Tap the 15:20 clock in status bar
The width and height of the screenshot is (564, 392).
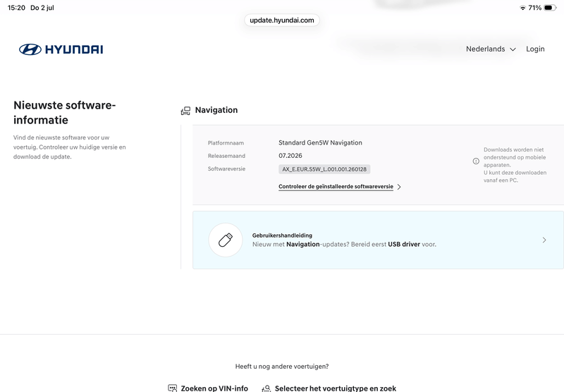click(x=16, y=8)
